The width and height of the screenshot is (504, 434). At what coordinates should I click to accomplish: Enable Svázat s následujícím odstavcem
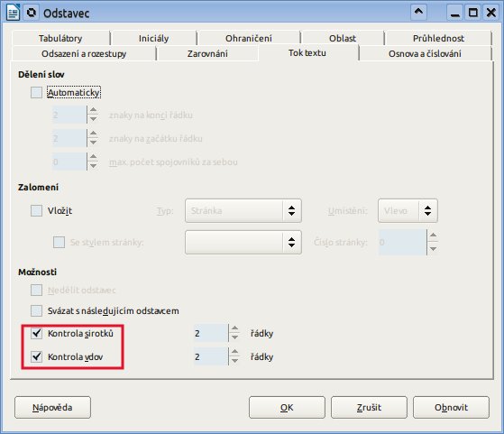[36, 310]
